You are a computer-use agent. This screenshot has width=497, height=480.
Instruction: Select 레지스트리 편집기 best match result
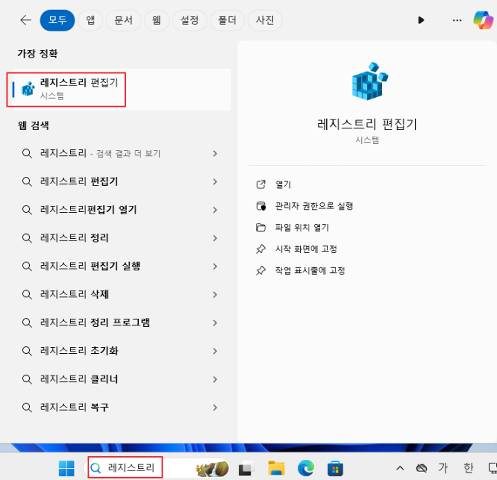click(66, 89)
